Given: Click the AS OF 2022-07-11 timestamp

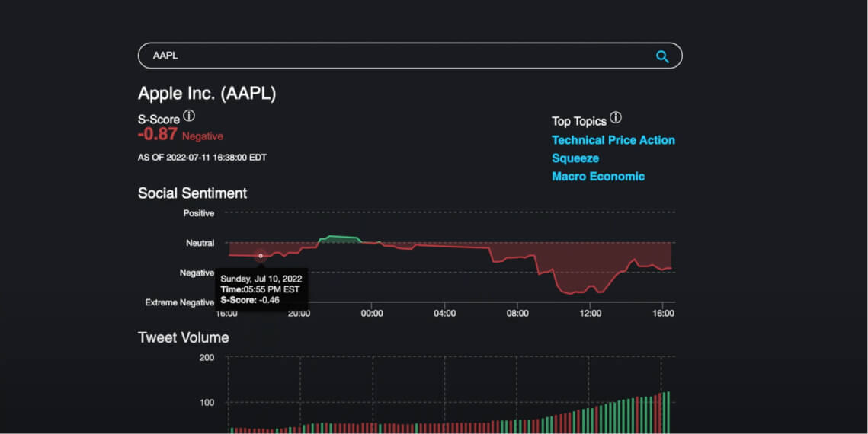Looking at the screenshot, I should pyautogui.click(x=202, y=158).
